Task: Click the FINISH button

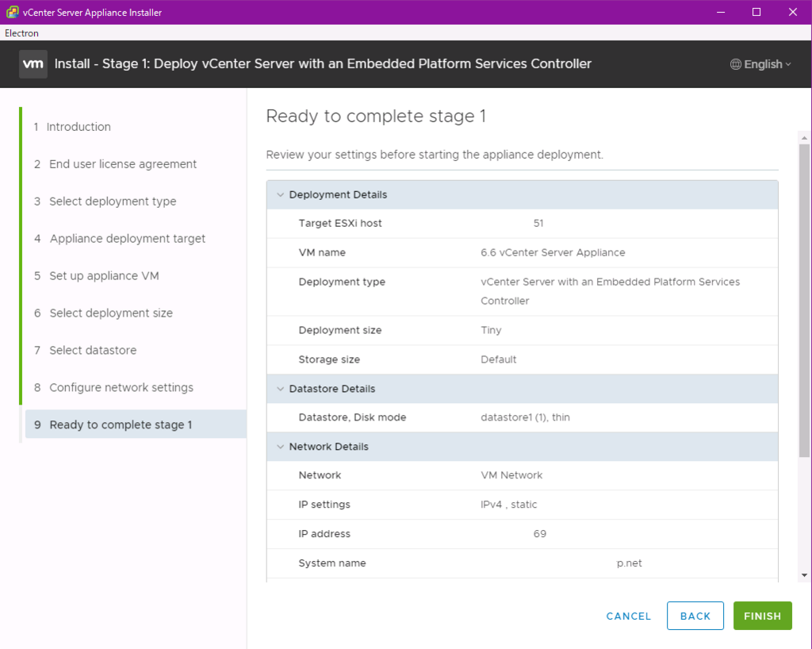Action: (762, 616)
